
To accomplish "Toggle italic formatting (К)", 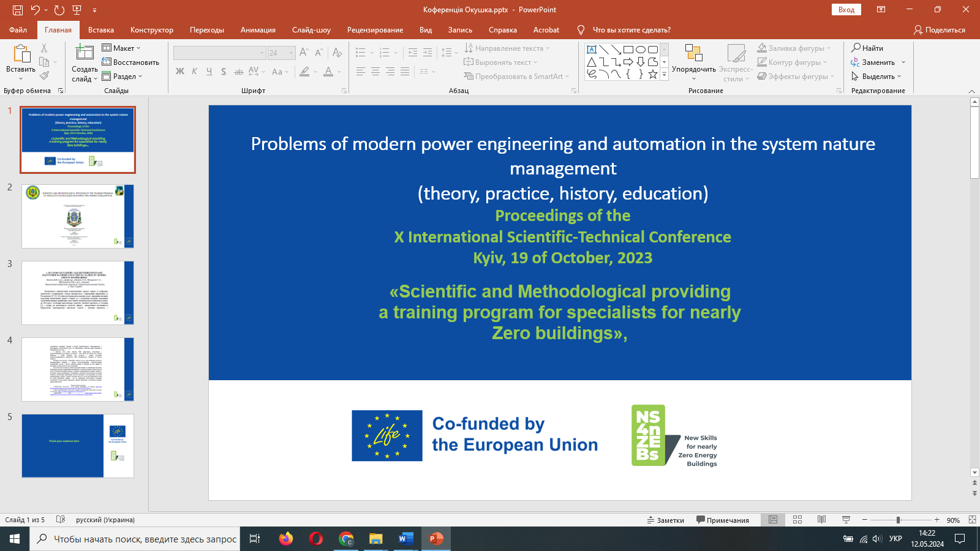I will (195, 72).
